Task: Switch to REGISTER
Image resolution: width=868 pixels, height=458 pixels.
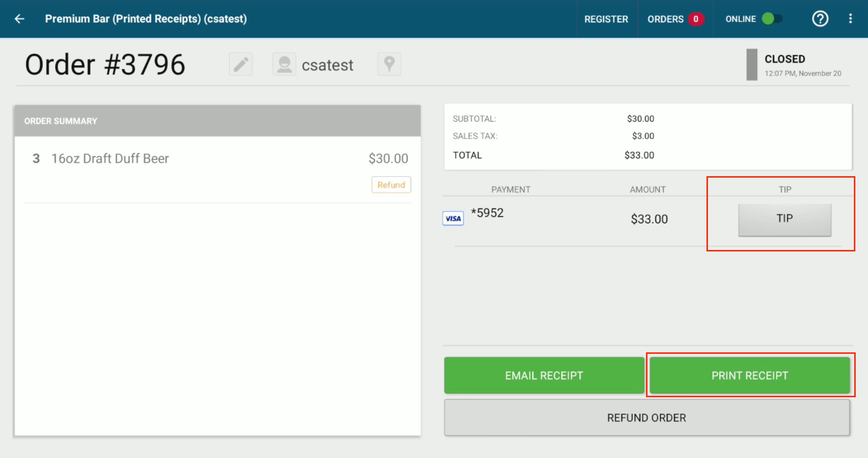Action: 606,19
